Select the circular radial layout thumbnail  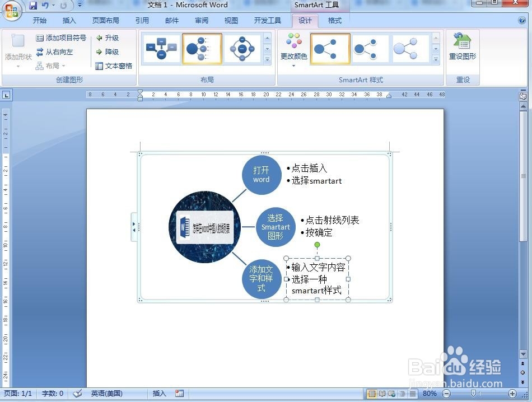[242, 49]
